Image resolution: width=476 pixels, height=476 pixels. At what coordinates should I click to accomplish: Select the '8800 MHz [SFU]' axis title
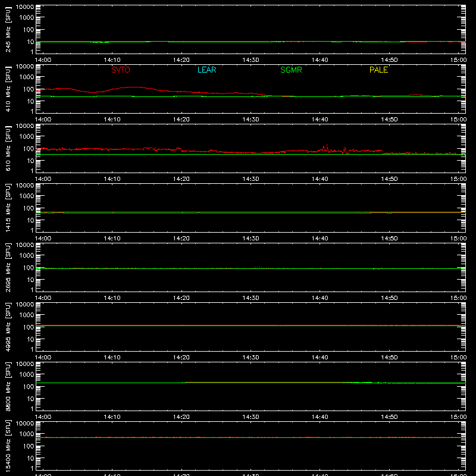coord(8,386)
